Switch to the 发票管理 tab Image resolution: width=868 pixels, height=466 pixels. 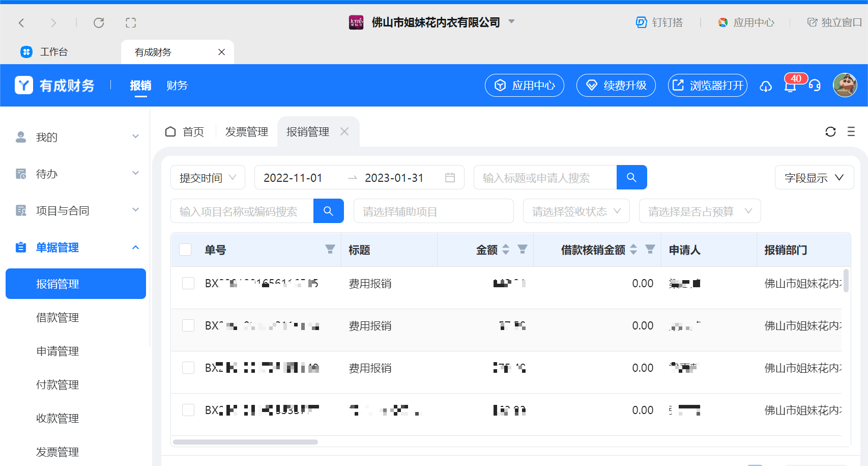246,132
